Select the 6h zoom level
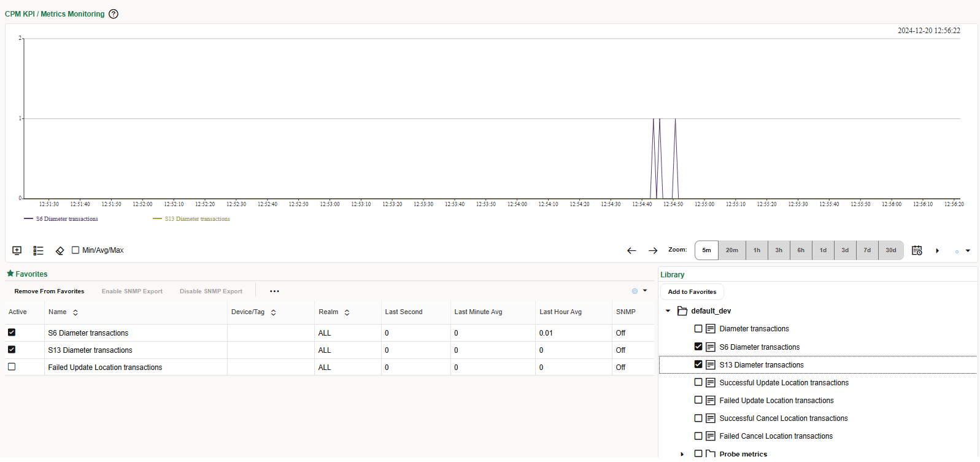 (x=801, y=250)
